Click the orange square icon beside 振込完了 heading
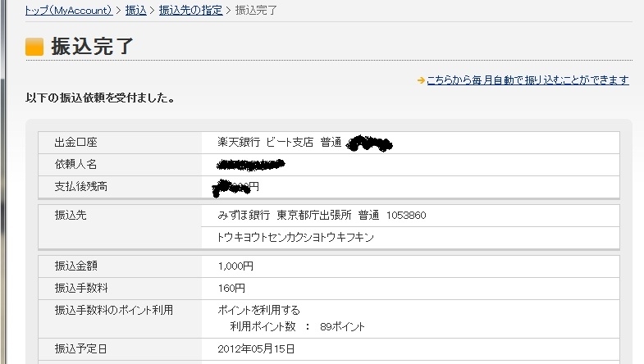 tap(34, 47)
